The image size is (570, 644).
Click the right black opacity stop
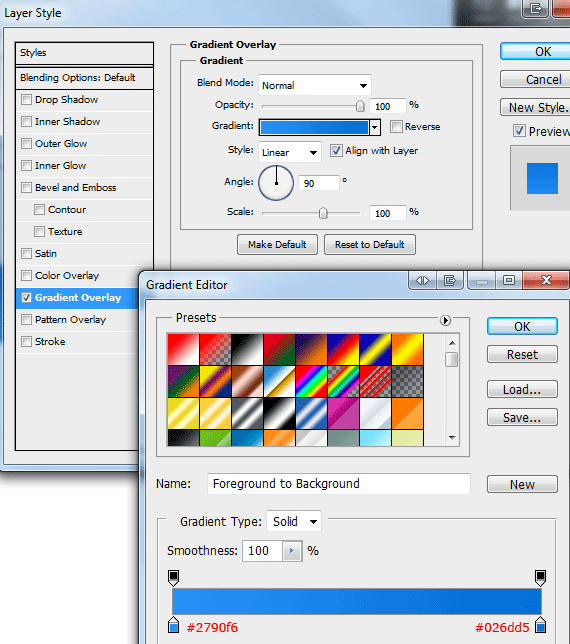(540, 577)
